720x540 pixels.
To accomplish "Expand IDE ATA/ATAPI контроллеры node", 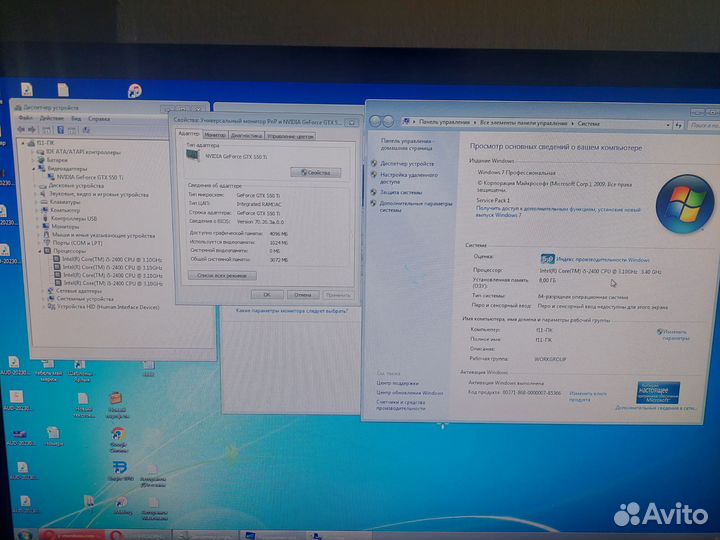I will coord(33,152).
